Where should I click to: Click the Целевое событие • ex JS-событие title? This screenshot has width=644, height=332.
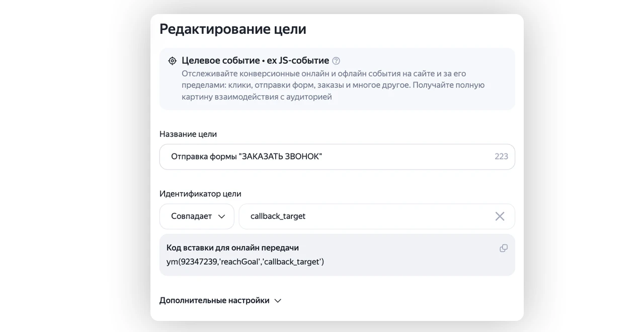255,61
